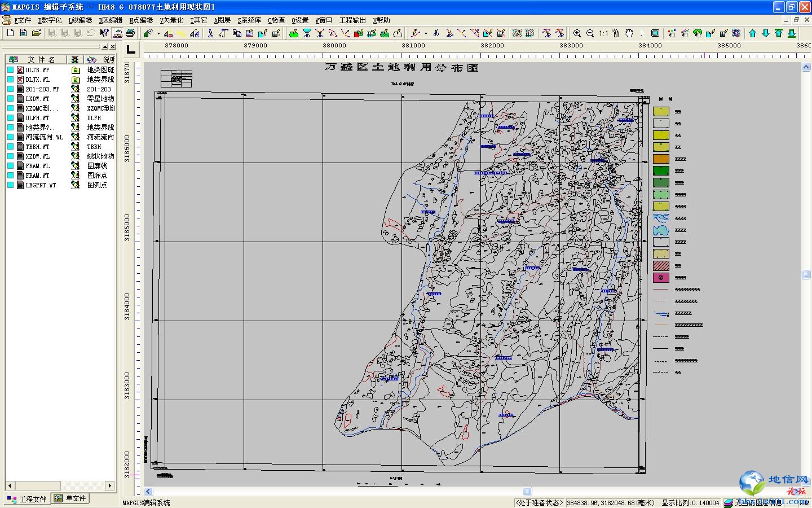812x508 pixels.
Task: Click the map vertical scrollbar up arrow
Action: click(806, 67)
